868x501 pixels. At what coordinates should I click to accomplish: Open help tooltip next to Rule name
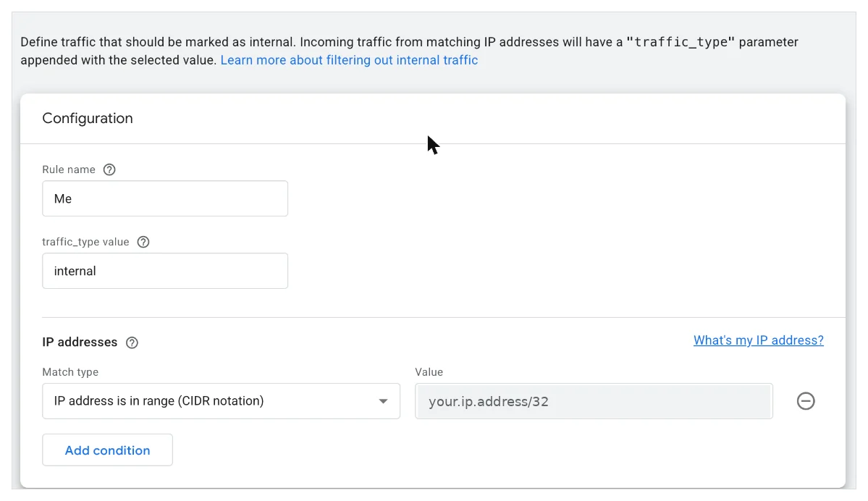pos(109,170)
